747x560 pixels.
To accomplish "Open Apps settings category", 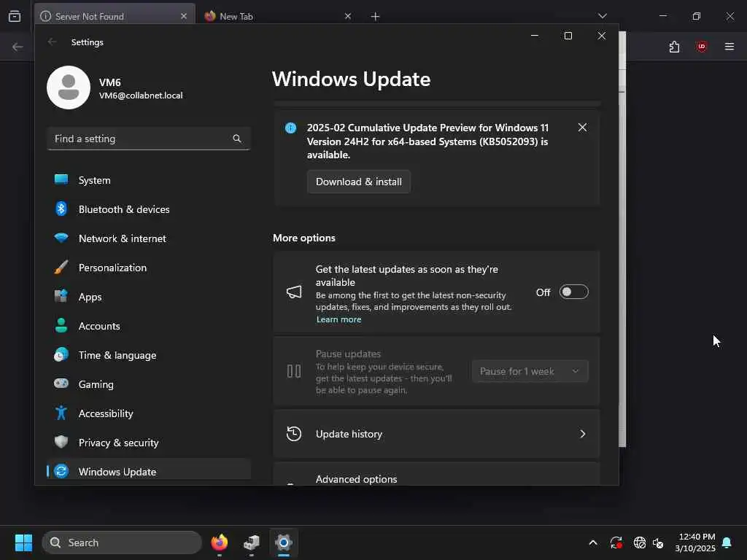I will pyautogui.click(x=149, y=297).
